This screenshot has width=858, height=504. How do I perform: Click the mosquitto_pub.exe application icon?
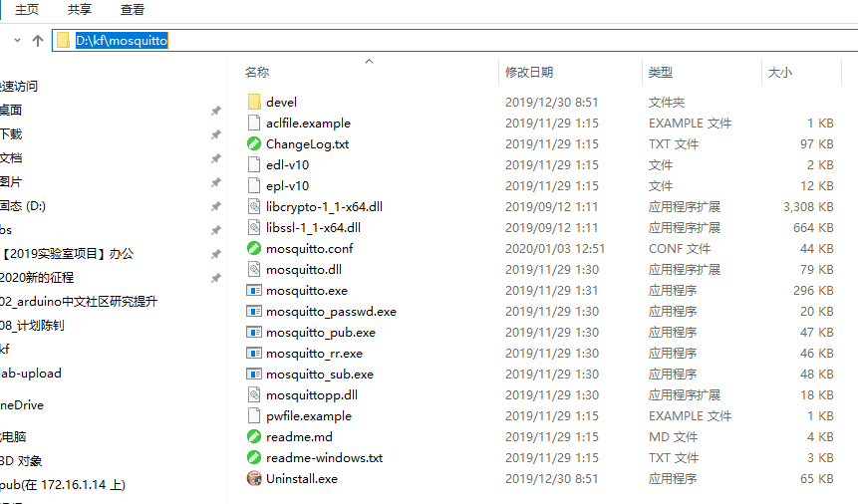254,332
